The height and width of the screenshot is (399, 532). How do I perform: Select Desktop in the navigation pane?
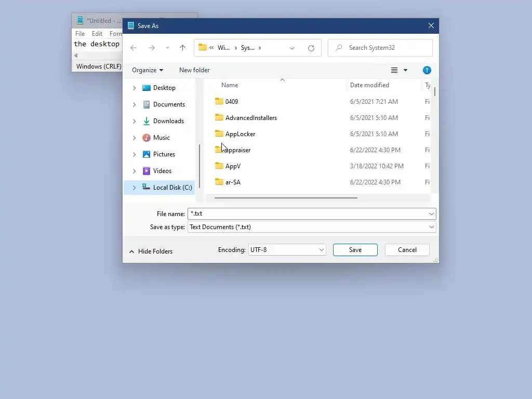164,88
